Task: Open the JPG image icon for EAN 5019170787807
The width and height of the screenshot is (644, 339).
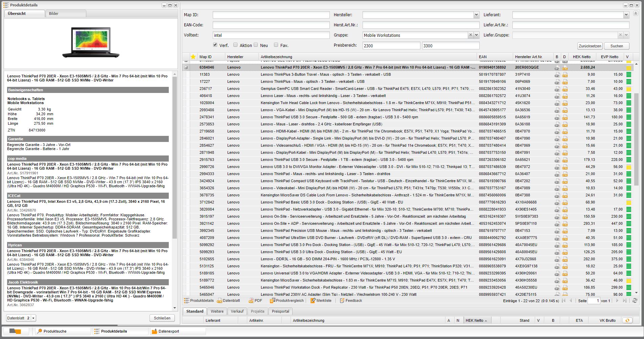Action: [557, 75]
